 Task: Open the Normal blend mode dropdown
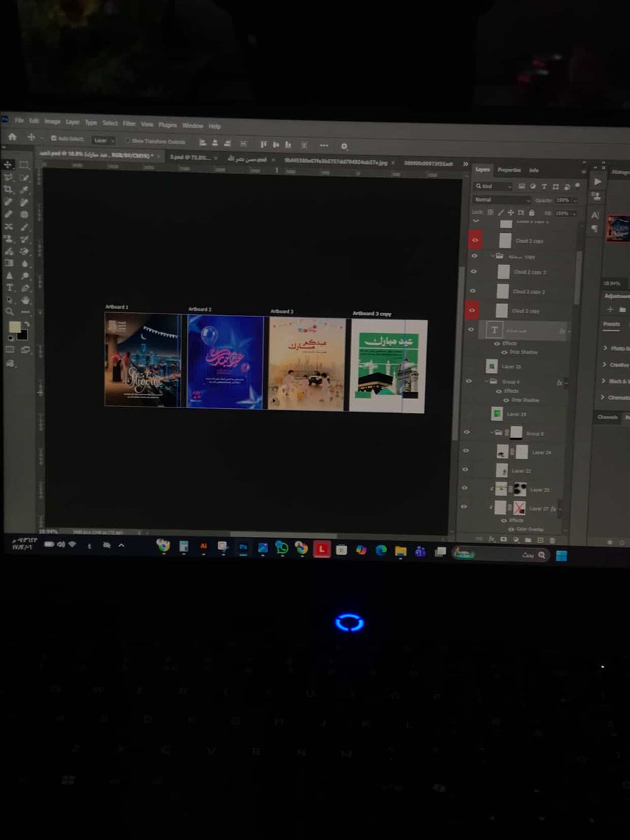[503, 199]
